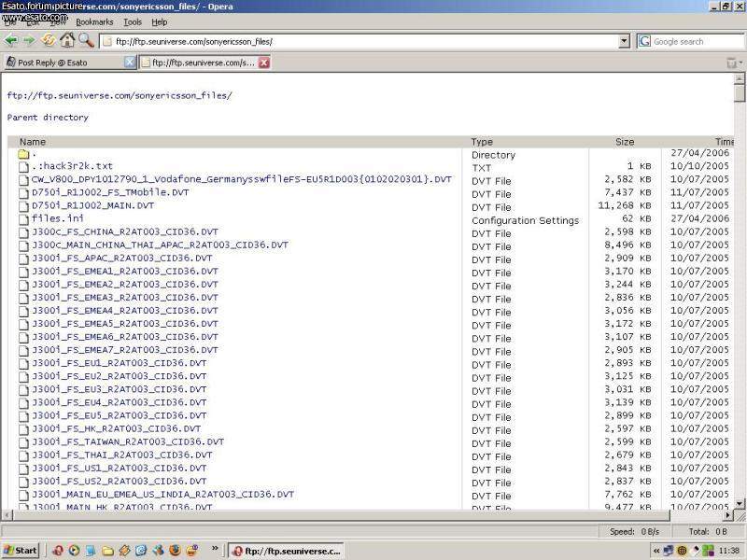Click vertical scrollbar up arrow
This screenshot has width=747, height=560.
tap(740, 78)
